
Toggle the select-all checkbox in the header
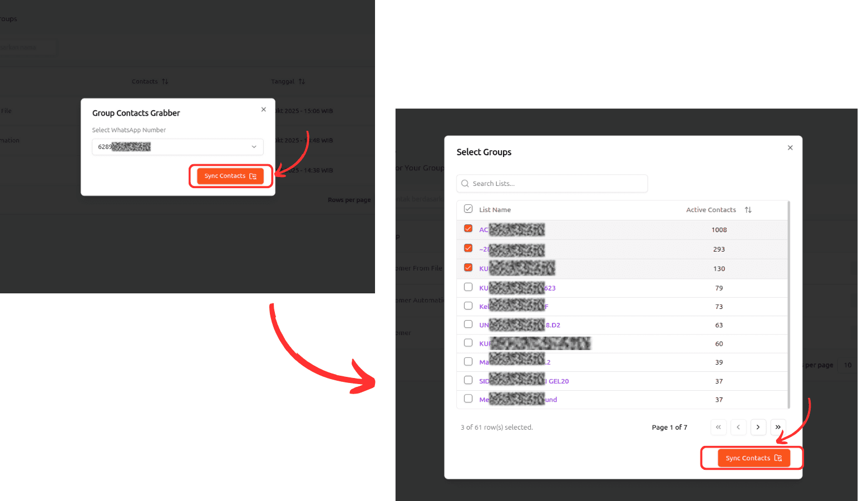click(468, 209)
